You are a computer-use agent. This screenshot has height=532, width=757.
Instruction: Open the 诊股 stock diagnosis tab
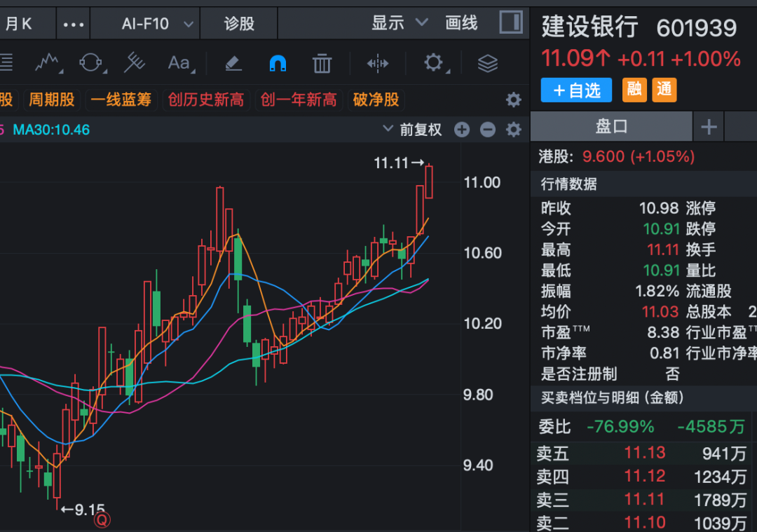pos(239,24)
